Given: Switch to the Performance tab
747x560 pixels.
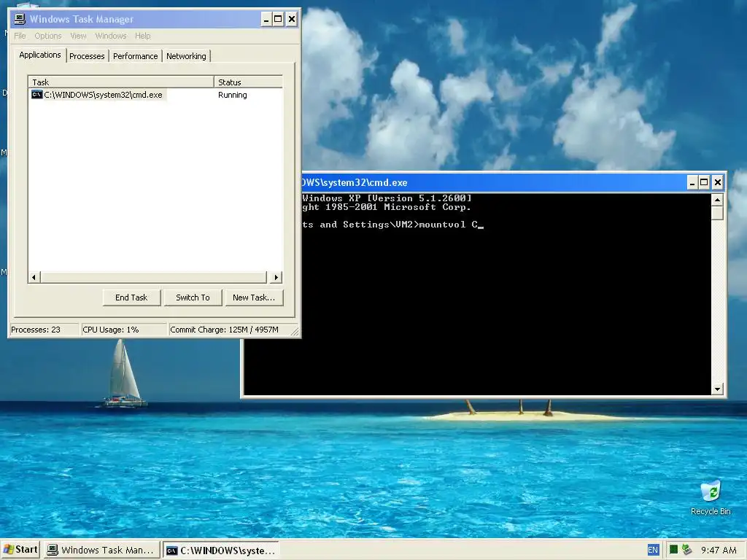Looking at the screenshot, I should point(135,56).
